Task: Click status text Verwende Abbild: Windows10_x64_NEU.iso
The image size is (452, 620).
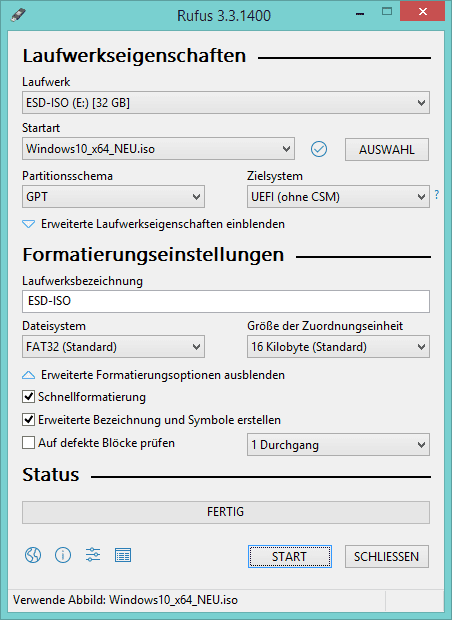Action: [125, 600]
